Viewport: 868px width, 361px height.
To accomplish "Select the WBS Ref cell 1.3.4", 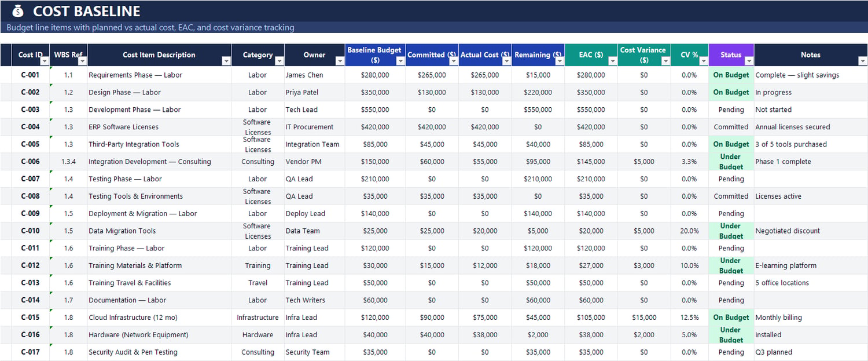I will (x=68, y=162).
